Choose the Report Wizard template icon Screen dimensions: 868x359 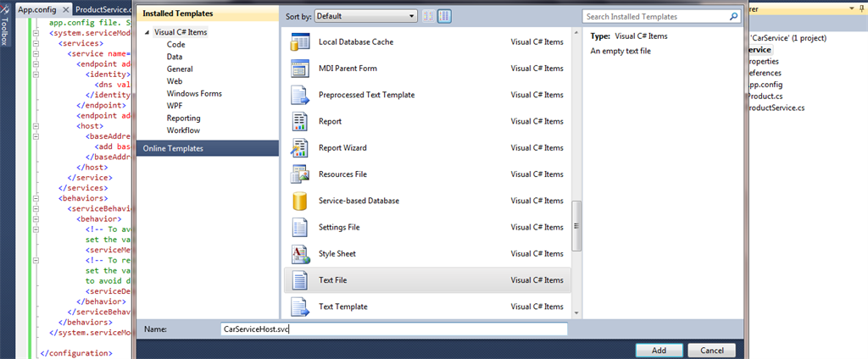(x=301, y=148)
